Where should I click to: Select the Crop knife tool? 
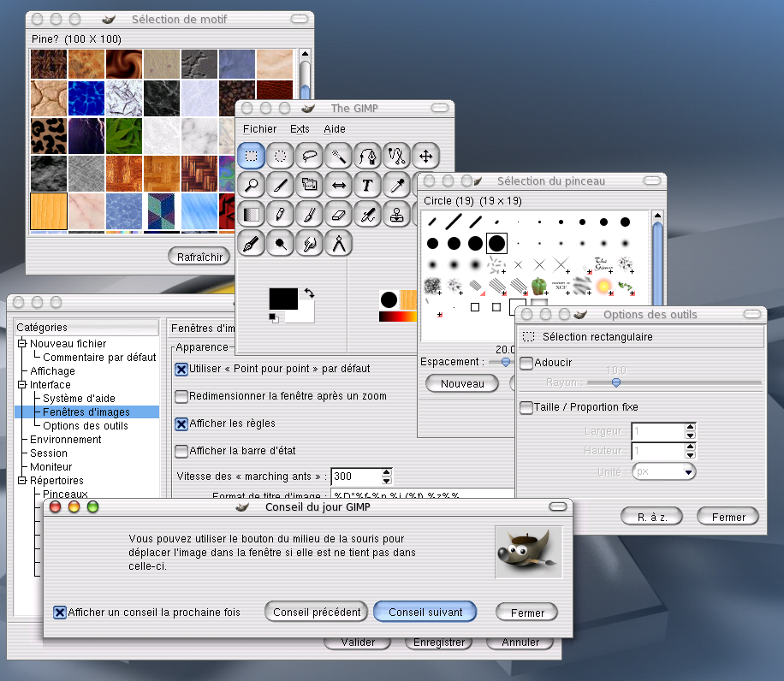click(280, 186)
